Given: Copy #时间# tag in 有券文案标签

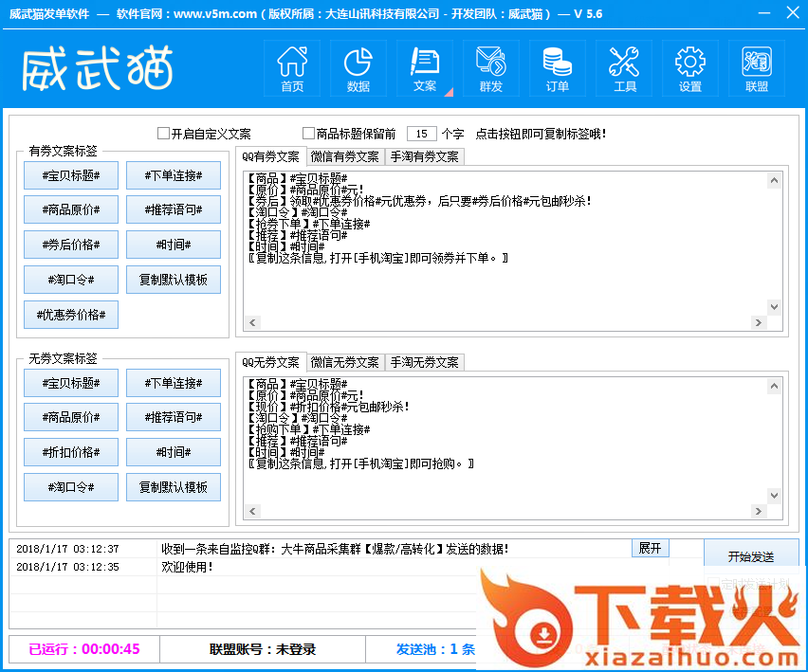Looking at the screenshot, I should [174, 245].
